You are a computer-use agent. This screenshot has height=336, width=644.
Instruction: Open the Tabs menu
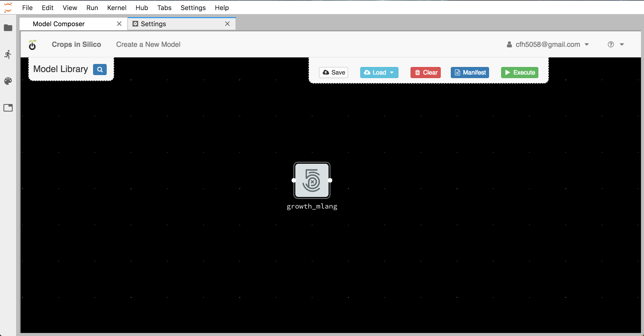pyautogui.click(x=164, y=8)
